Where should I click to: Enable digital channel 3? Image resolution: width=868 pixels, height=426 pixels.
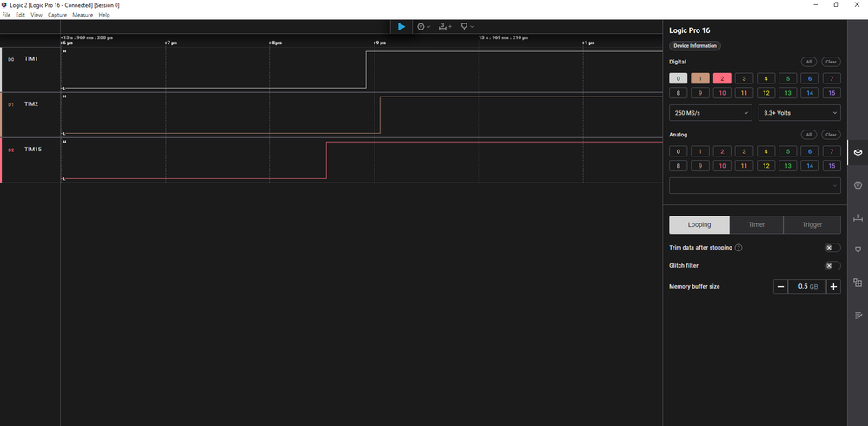click(x=744, y=78)
